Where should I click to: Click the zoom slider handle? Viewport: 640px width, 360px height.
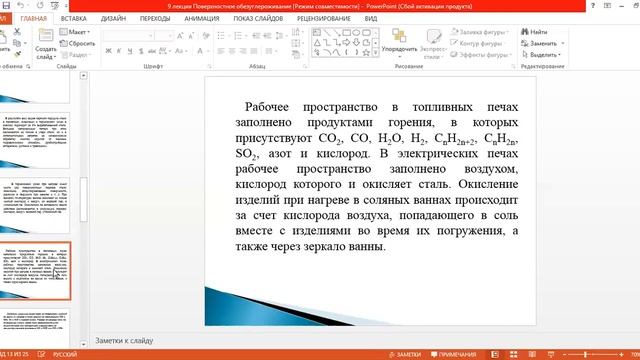585,354
